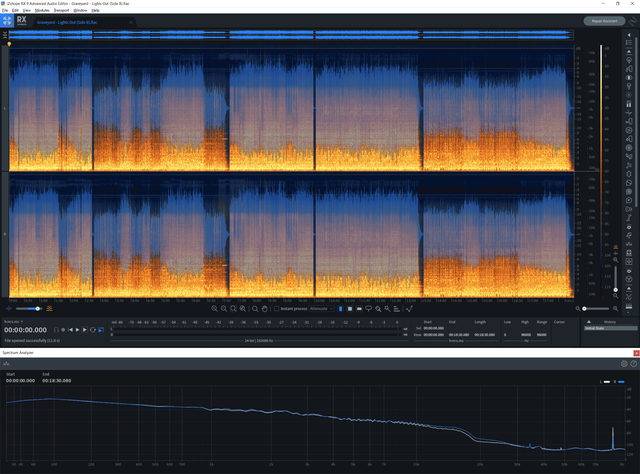Open the Help menu
This screenshot has height=474, width=640.
click(96, 10)
